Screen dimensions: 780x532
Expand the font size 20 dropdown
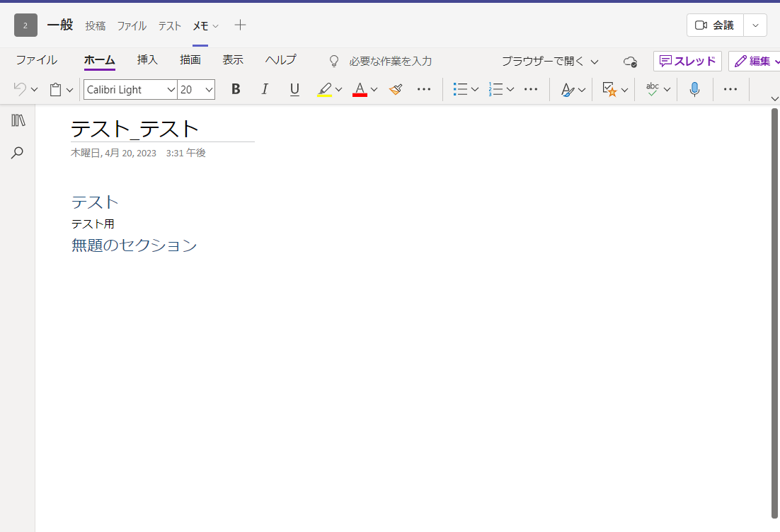pos(209,90)
